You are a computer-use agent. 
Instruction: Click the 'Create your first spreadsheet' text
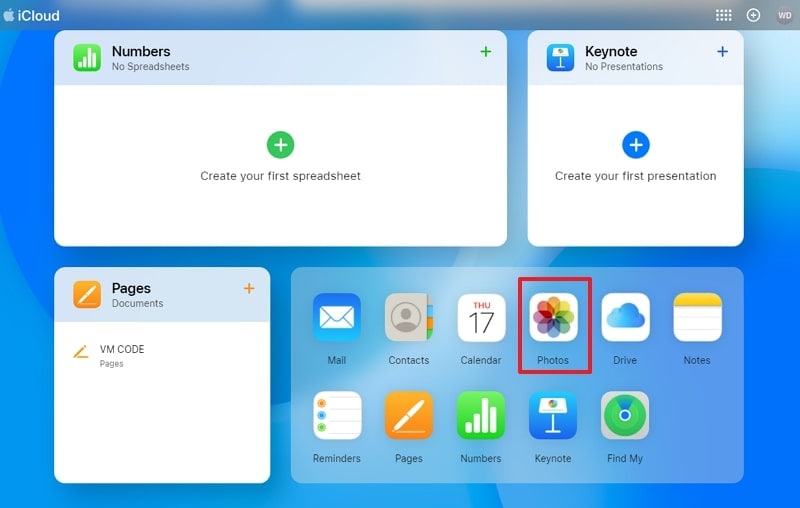[280, 176]
